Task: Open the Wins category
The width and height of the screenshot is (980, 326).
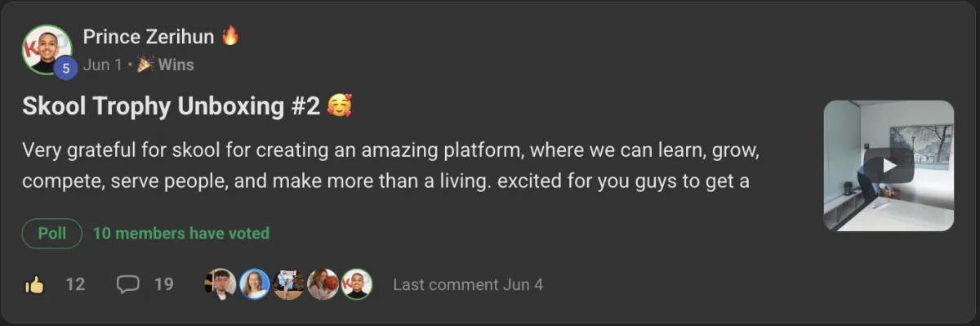Action: [176, 65]
